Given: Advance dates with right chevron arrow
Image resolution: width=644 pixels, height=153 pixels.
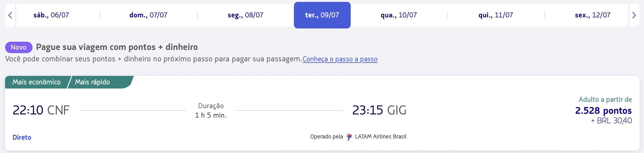Looking at the screenshot, I should 634,15.
